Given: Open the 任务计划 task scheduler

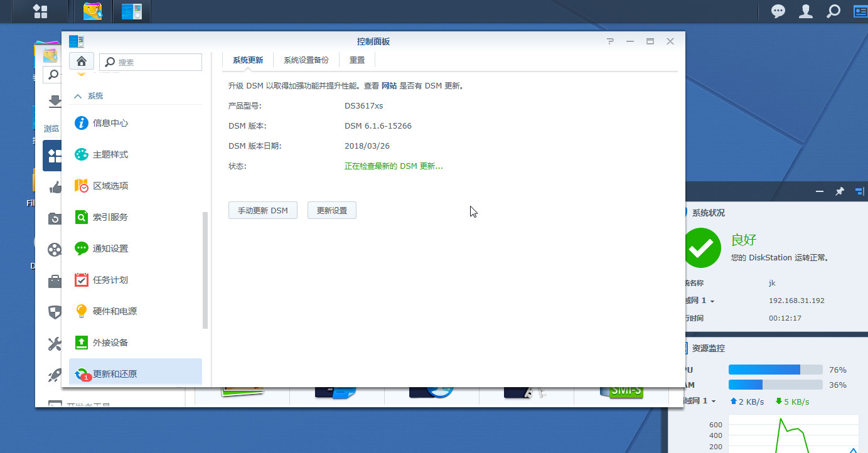Looking at the screenshot, I should (111, 280).
